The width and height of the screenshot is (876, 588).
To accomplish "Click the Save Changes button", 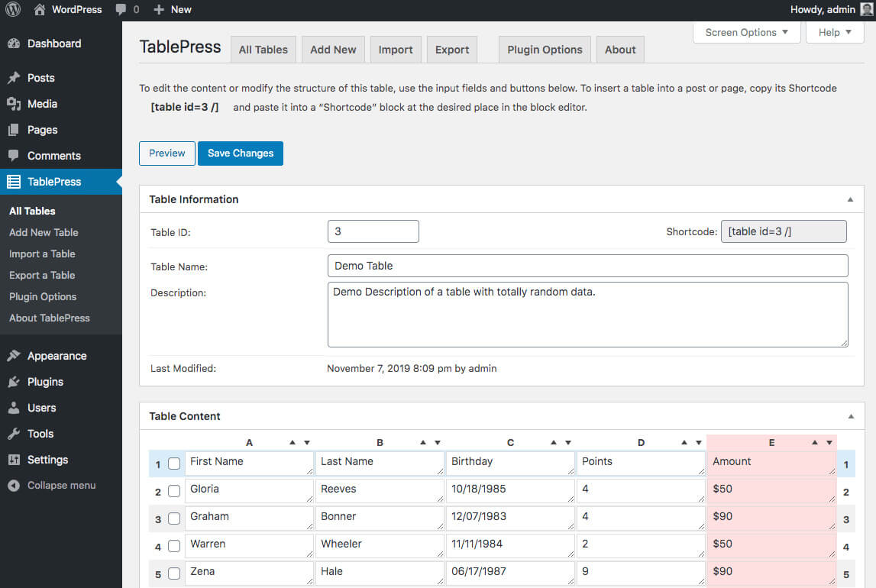I will click(241, 153).
